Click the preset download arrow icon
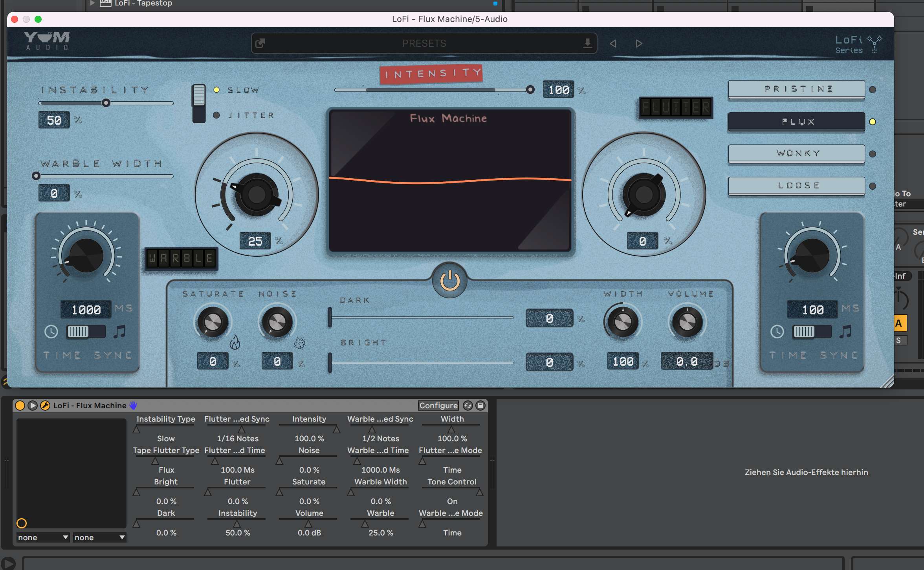This screenshot has width=924, height=570. pyautogui.click(x=587, y=43)
